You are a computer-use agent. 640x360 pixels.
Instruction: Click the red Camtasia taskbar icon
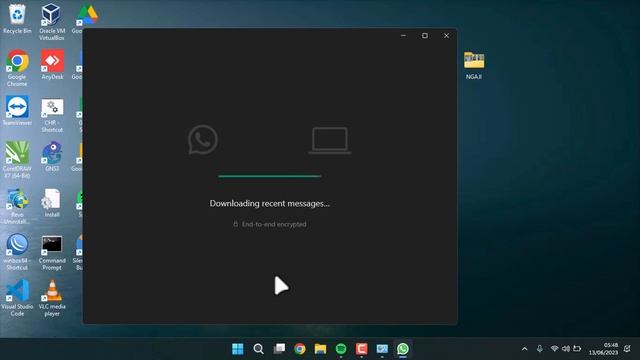click(x=362, y=349)
